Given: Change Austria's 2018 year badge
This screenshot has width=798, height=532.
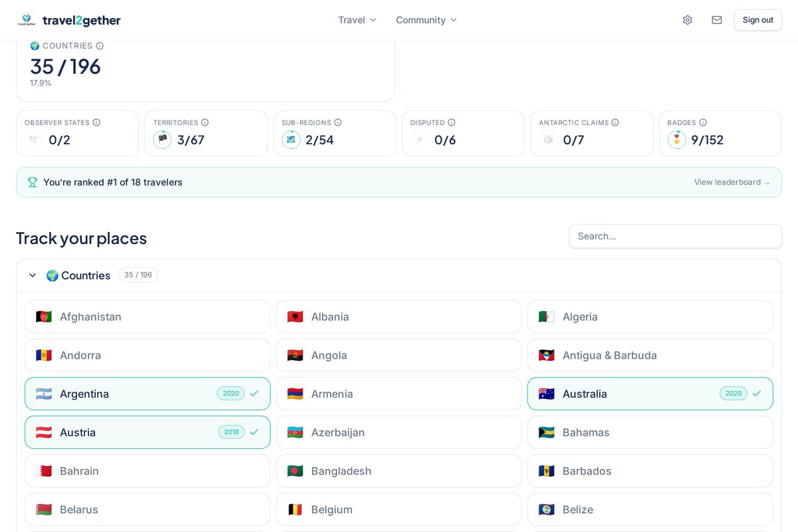Looking at the screenshot, I should 231,432.
